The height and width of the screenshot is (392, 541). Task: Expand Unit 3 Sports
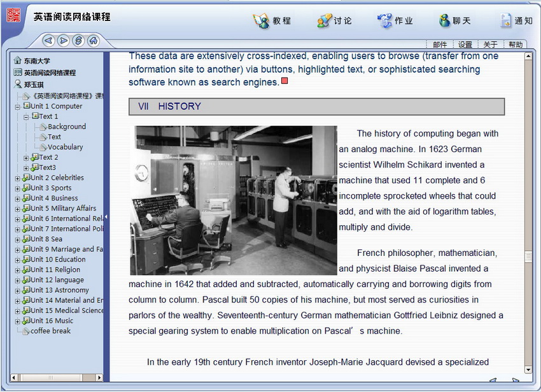pos(17,189)
